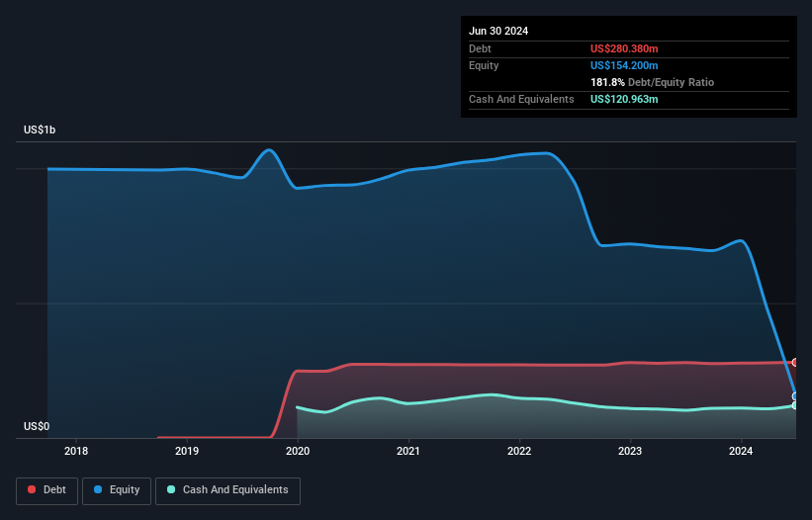Image resolution: width=812 pixels, height=520 pixels.
Task: Click the red Debt endpoint marker
Action: [x=795, y=362]
